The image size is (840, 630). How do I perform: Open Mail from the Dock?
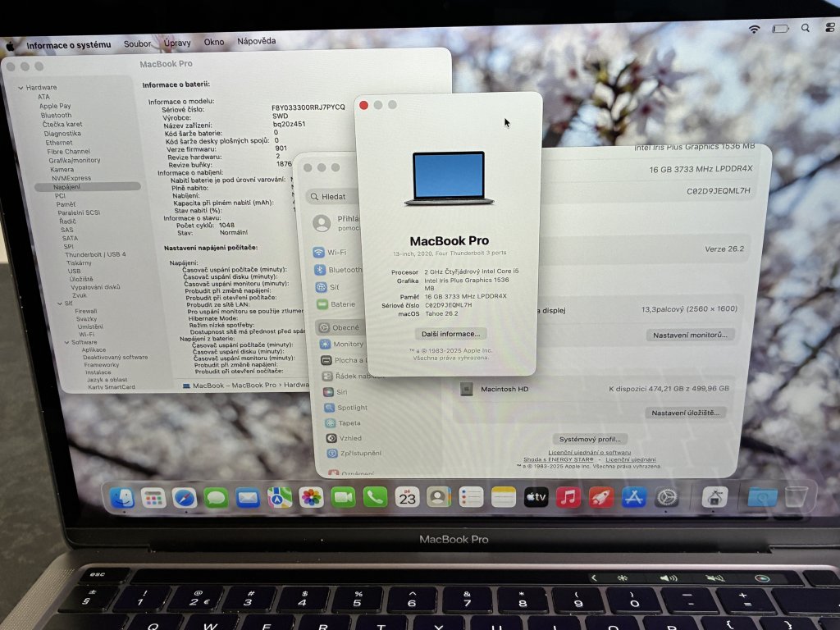click(248, 498)
